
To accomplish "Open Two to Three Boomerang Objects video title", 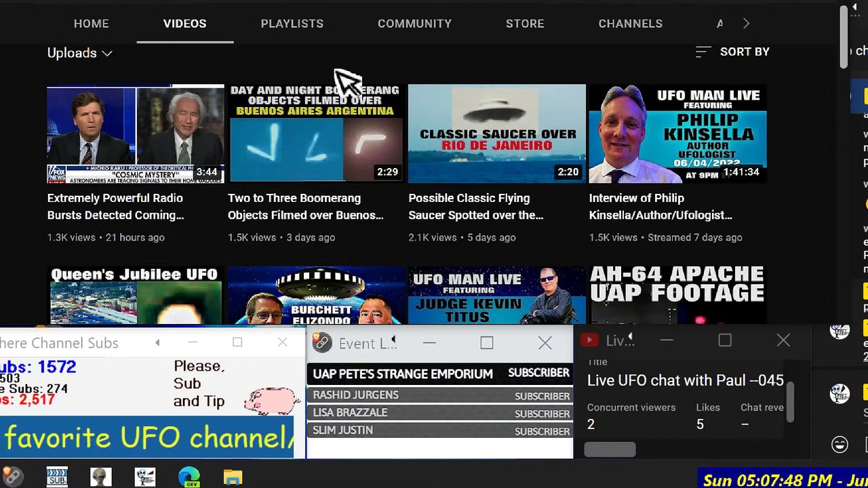I will point(305,207).
